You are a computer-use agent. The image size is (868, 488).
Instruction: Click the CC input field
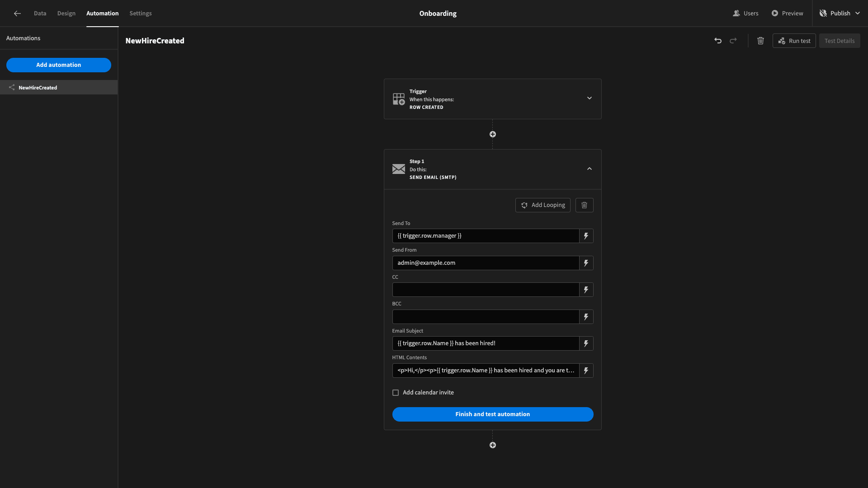486,290
